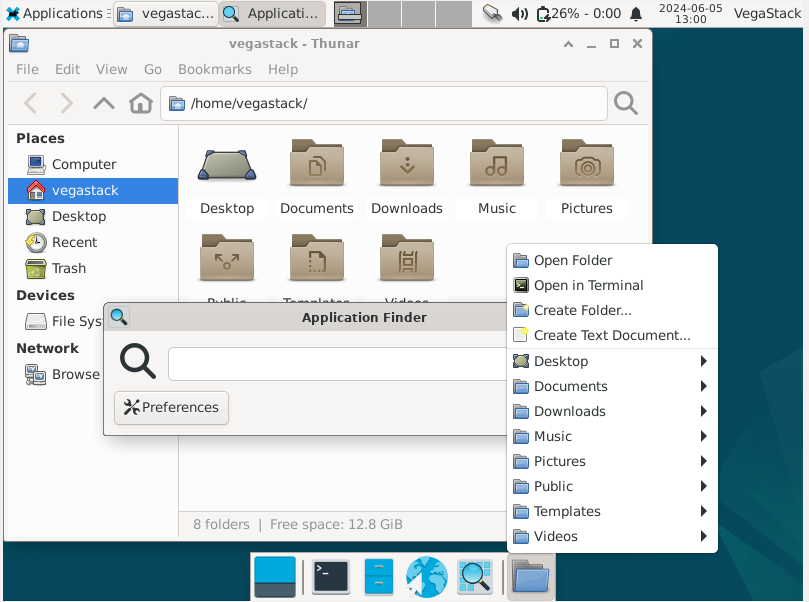Open the Application Finder dock icon
This screenshot has width=809, height=602.
click(474, 577)
